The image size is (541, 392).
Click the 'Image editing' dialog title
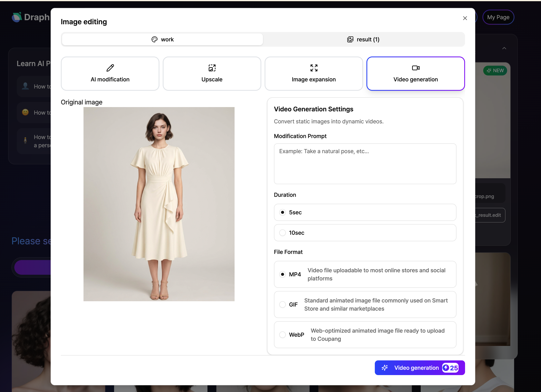(x=84, y=22)
